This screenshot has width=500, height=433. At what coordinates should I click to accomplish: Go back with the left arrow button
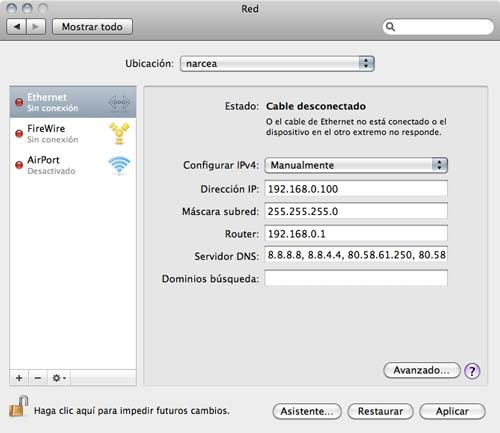point(17,27)
